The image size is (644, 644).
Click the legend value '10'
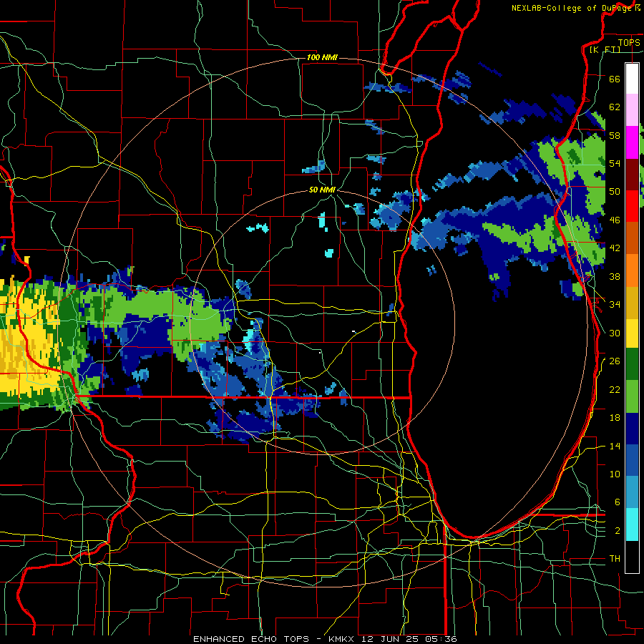(615, 474)
